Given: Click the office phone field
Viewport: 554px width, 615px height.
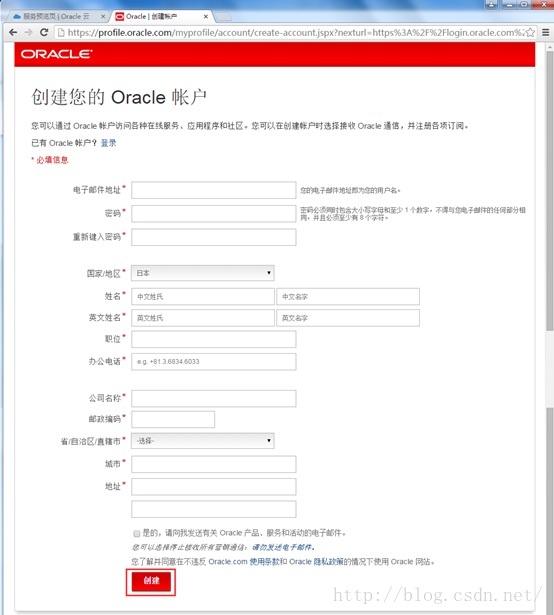Looking at the screenshot, I should (x=213, y=362).
